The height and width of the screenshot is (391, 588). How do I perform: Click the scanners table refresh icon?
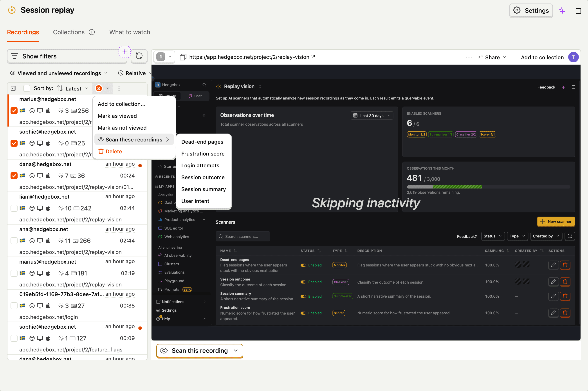click(570, 236)
